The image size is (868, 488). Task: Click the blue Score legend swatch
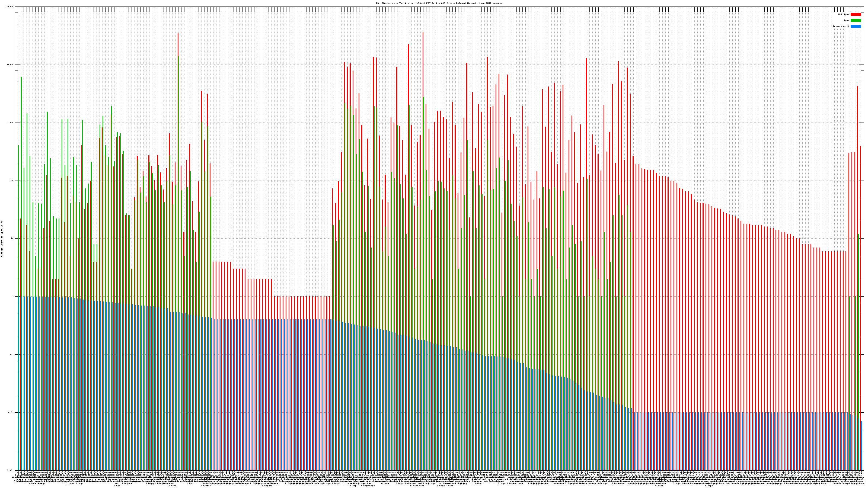(856, 26)
